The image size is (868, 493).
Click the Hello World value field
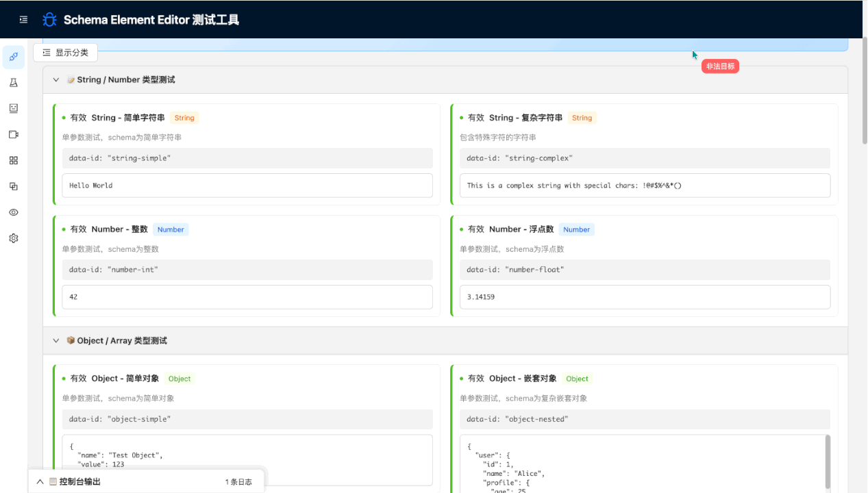247,186
